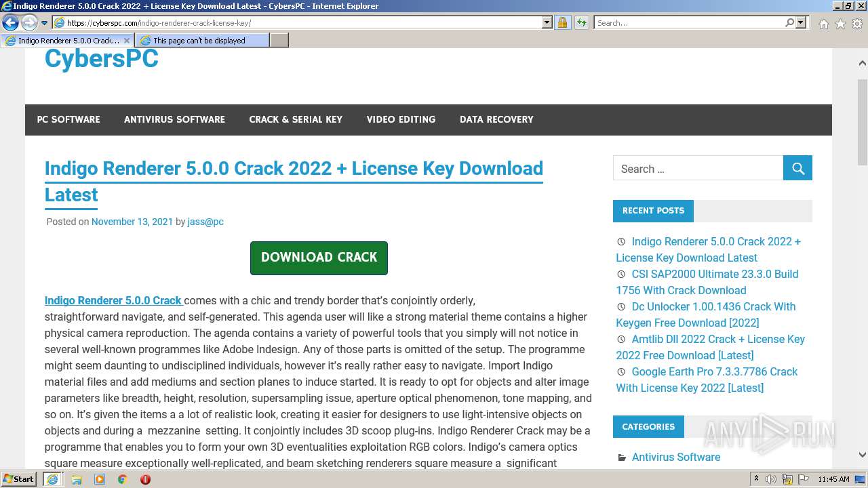Open the Antivirus Software category link
The height and width of the screenshot is (488, 868).
coord(676,457)
